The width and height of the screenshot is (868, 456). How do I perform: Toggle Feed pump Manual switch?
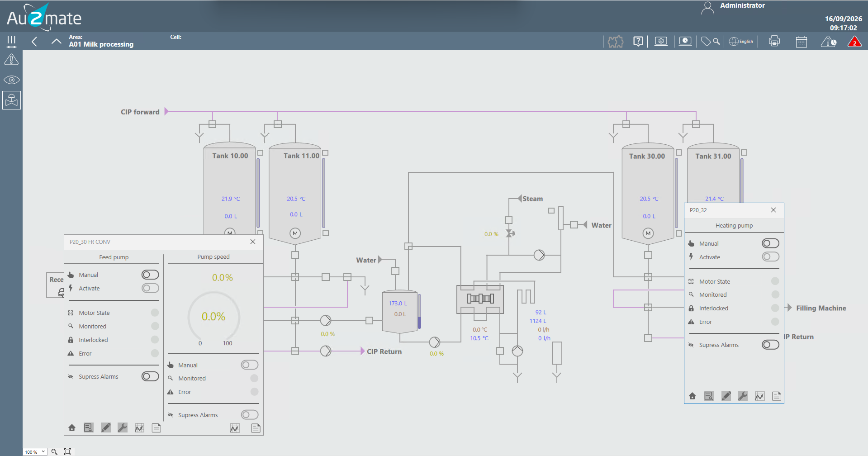click(150, 275)
